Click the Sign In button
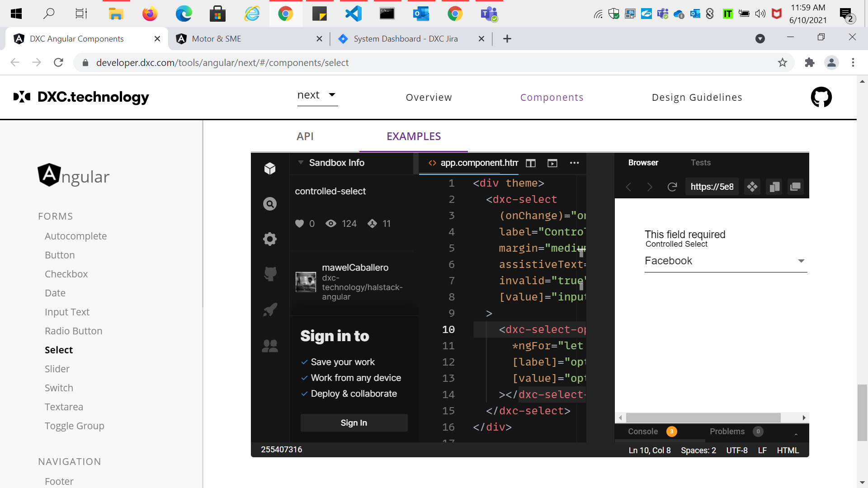Screen dimensions: 868x488 (354, 423)
